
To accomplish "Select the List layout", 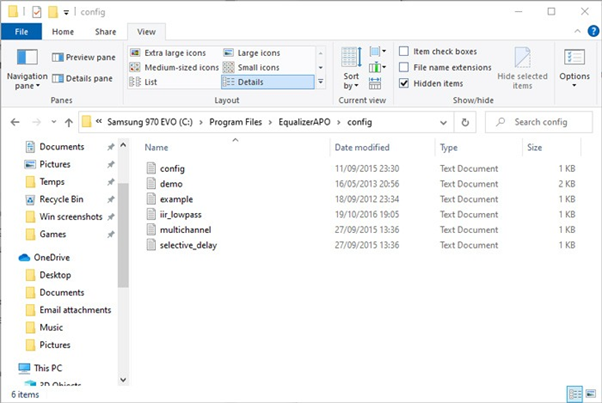I will (143, 82).
